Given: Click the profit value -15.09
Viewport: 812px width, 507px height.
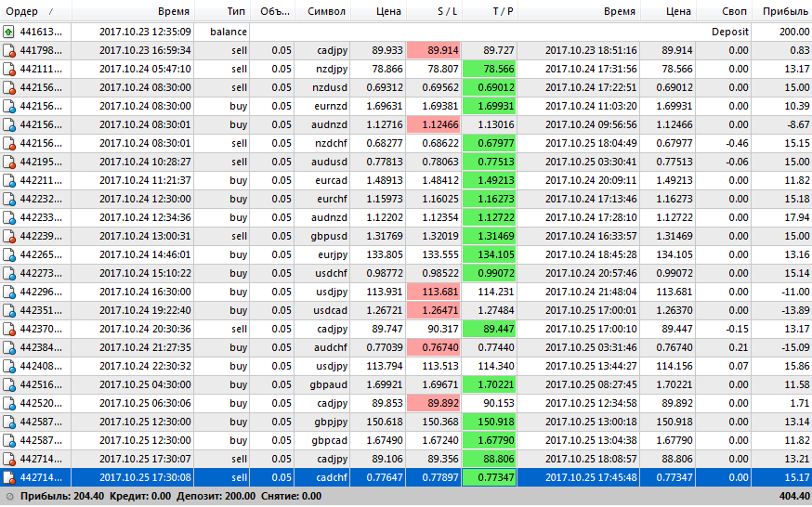Looking at the screenshot, I should coord(795,348).
